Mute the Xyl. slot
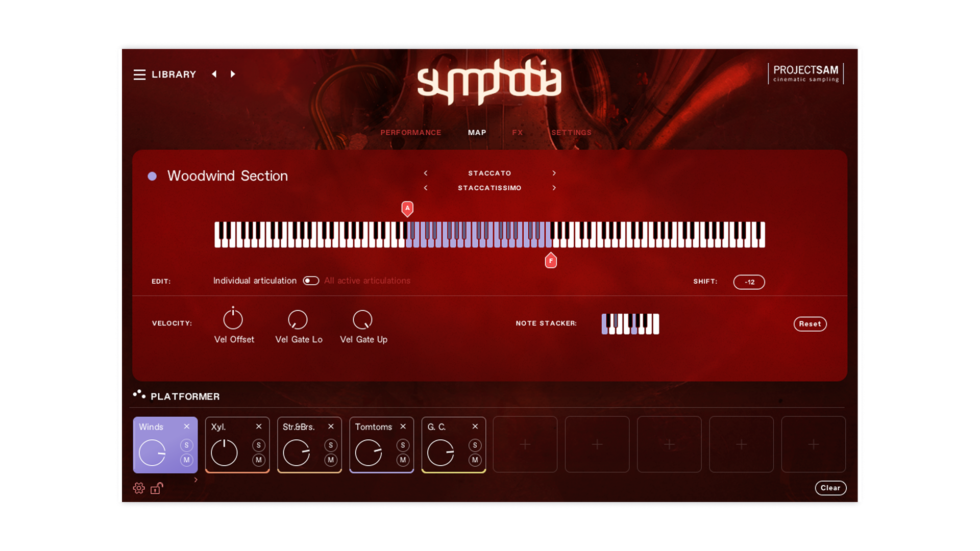 pos(259,460)
